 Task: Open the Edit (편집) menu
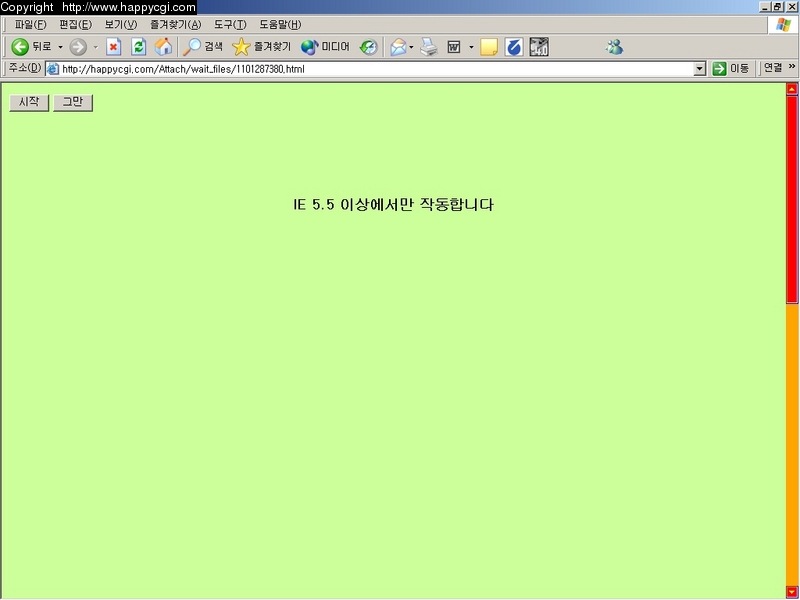click(x=76, y=24)
